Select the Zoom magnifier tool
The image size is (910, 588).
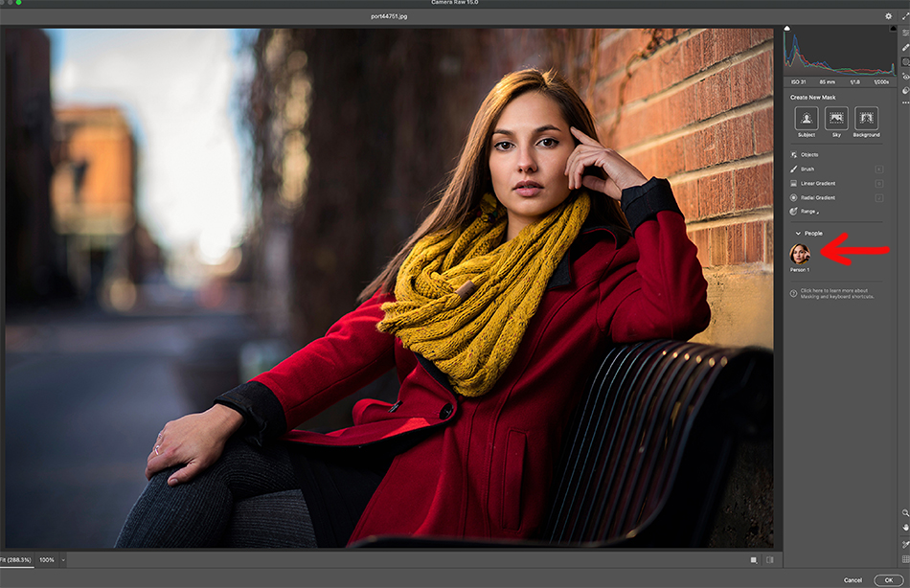(x=905, y=513)
